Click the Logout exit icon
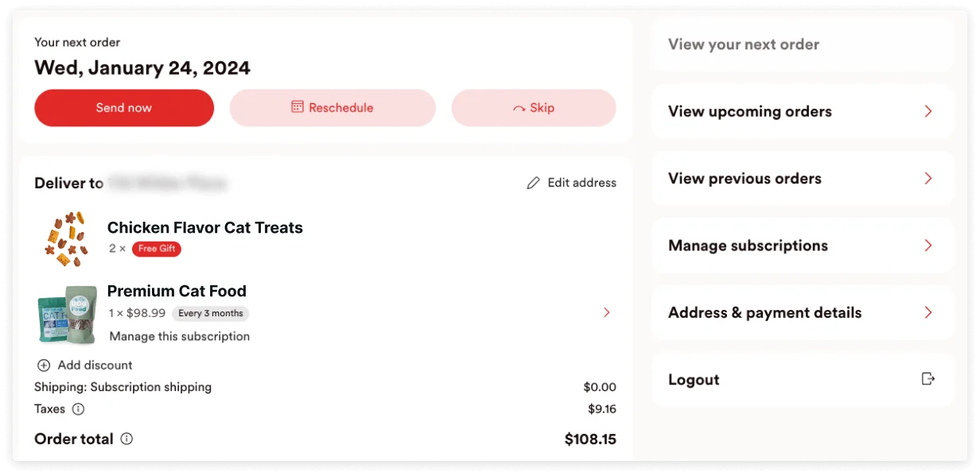980x476 pixels. pyautogui.click(x=927, y=379)
